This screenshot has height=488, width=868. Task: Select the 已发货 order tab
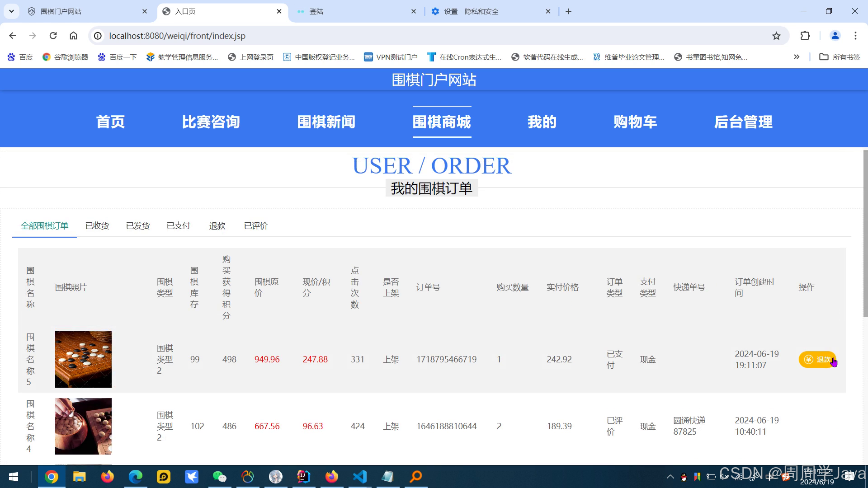click(x=138, y=225)
